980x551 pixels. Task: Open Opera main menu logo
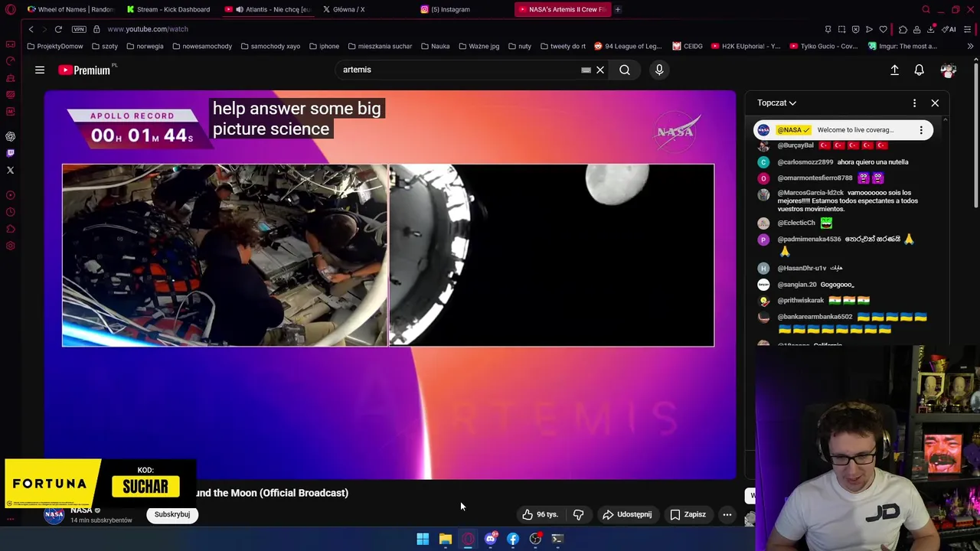click(x=10, y=9)
